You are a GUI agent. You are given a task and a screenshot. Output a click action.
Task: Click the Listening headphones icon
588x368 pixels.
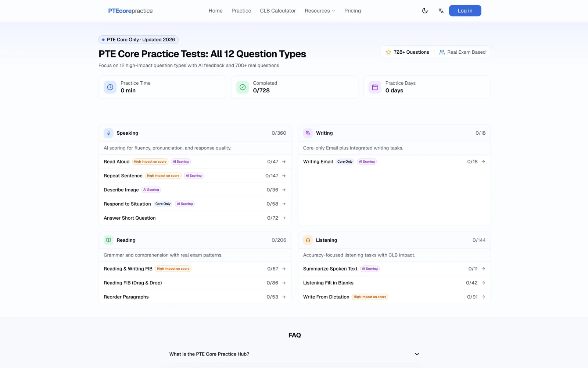(308, 240)
